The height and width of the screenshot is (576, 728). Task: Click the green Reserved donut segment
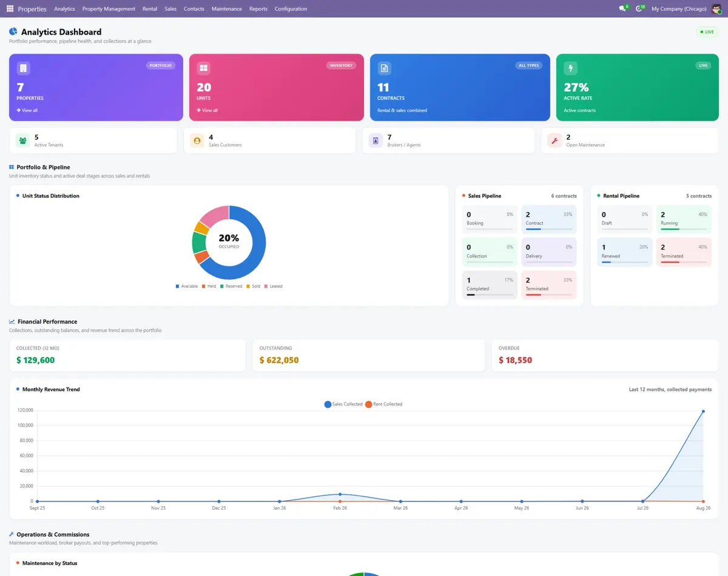[x=198, y=242]
